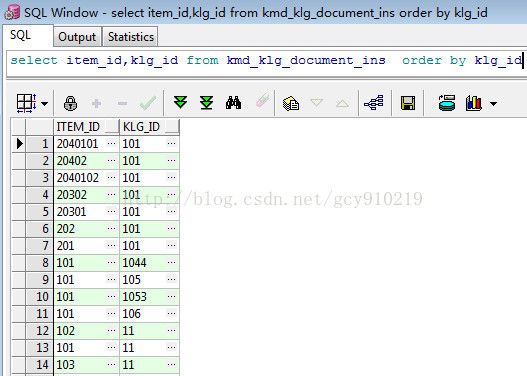Fetch next page green arrows icon
The height and width of the screenshot is (376, 527).
[180, 102]
